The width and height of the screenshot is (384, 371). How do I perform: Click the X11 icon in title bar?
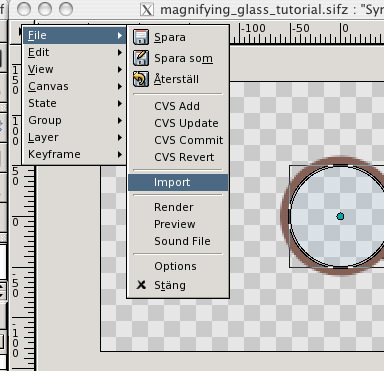(147, 9)
